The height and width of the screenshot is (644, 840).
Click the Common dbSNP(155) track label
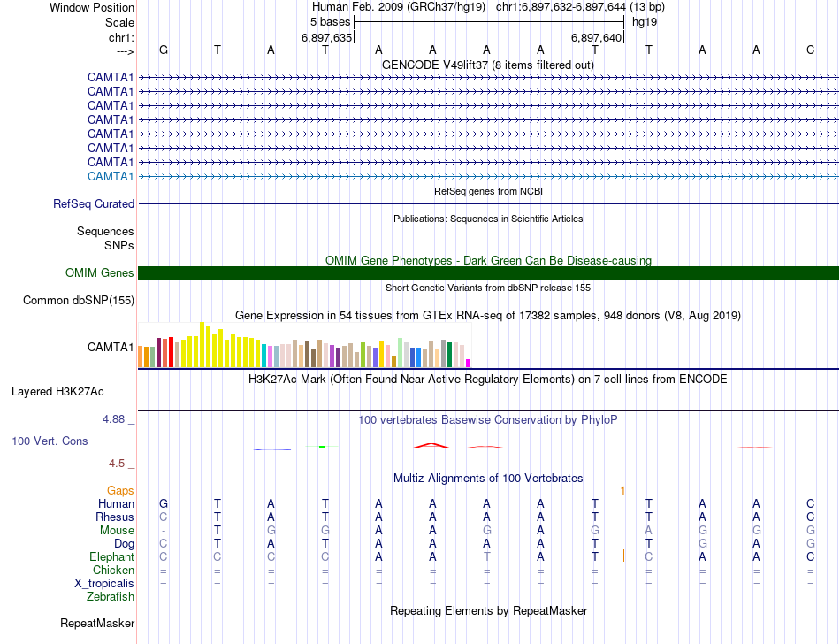[78, 300]
